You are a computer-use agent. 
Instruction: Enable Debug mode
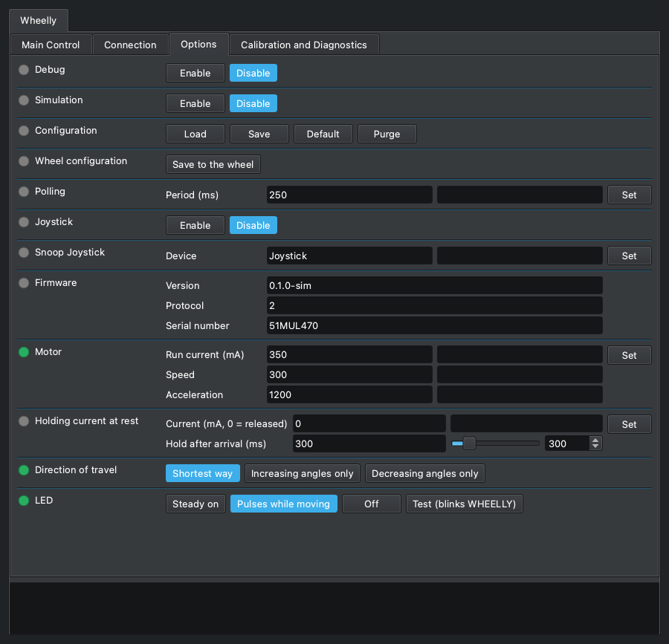click(x=195, y=73)
